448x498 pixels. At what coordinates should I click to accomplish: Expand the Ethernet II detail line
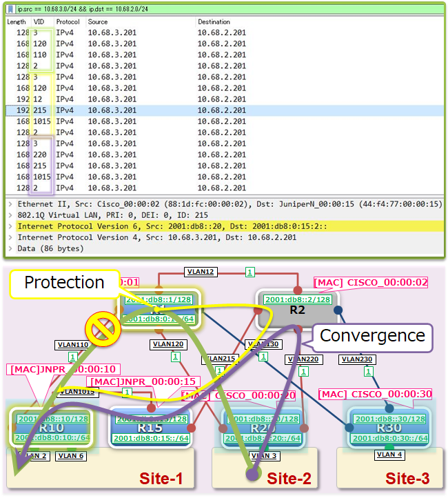click(10, 204)
